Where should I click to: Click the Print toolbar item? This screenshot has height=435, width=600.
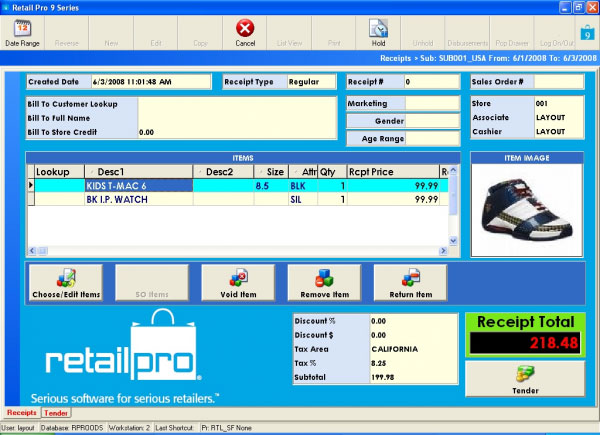click(334, 33)
